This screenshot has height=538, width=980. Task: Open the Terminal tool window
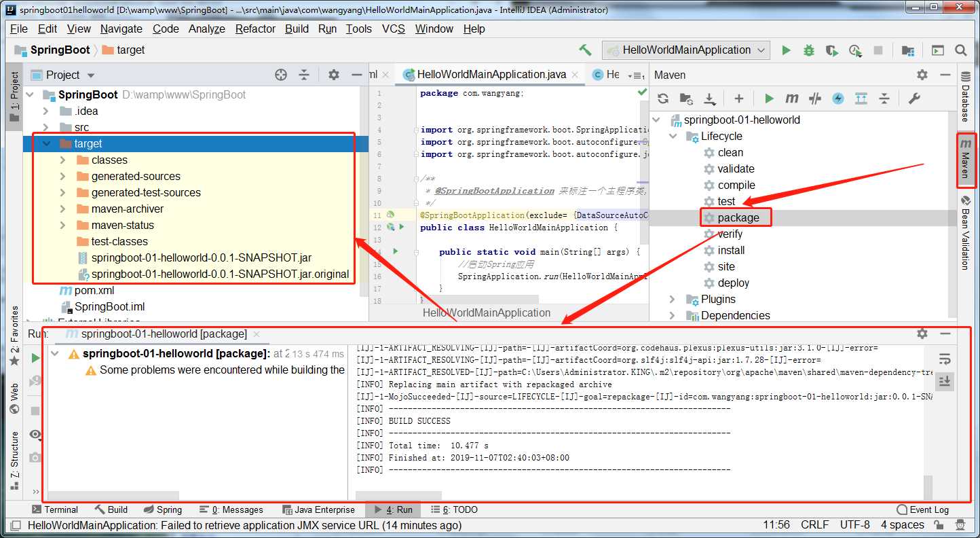[54, 509]
